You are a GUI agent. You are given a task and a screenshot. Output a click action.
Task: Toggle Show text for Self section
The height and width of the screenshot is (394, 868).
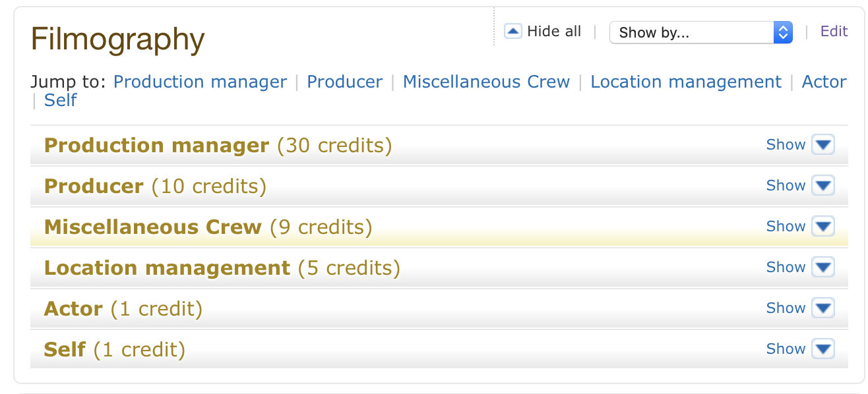coord(786,349)
